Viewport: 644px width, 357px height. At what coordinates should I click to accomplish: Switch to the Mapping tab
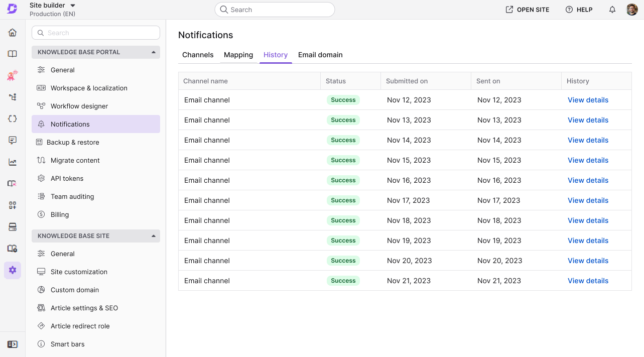(x=238, y=55)
